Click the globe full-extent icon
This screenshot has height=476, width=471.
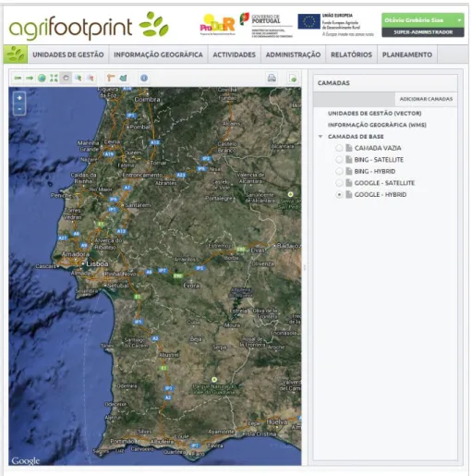coord(42,79)
